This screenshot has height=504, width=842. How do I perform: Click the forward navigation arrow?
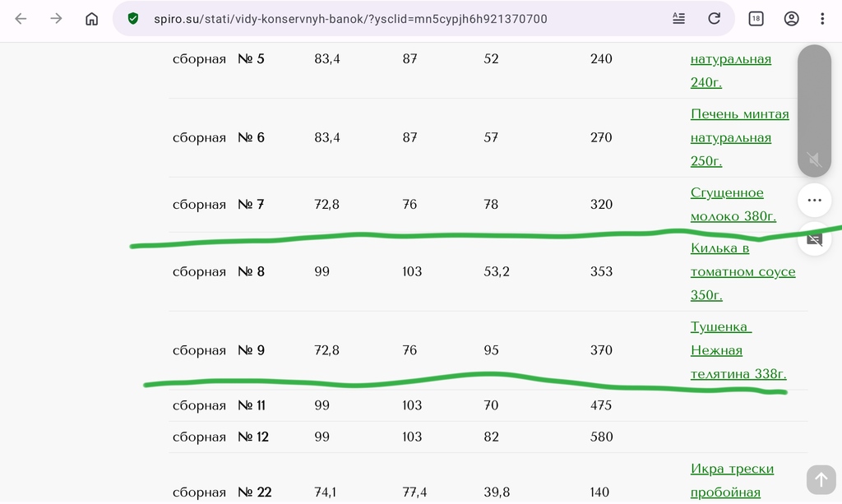(x=56, y=19)
